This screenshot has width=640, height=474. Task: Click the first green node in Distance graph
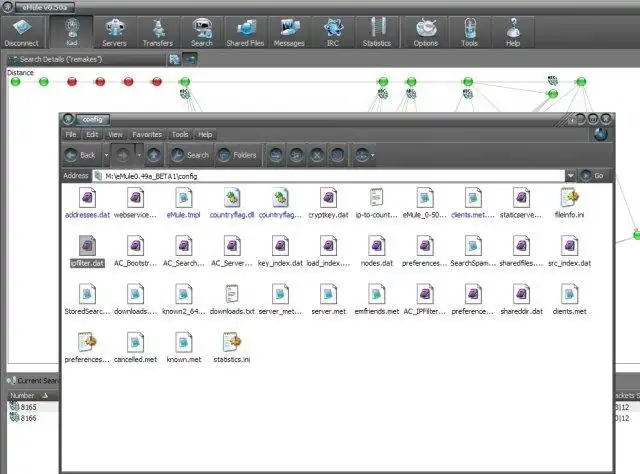coord(16,82)
